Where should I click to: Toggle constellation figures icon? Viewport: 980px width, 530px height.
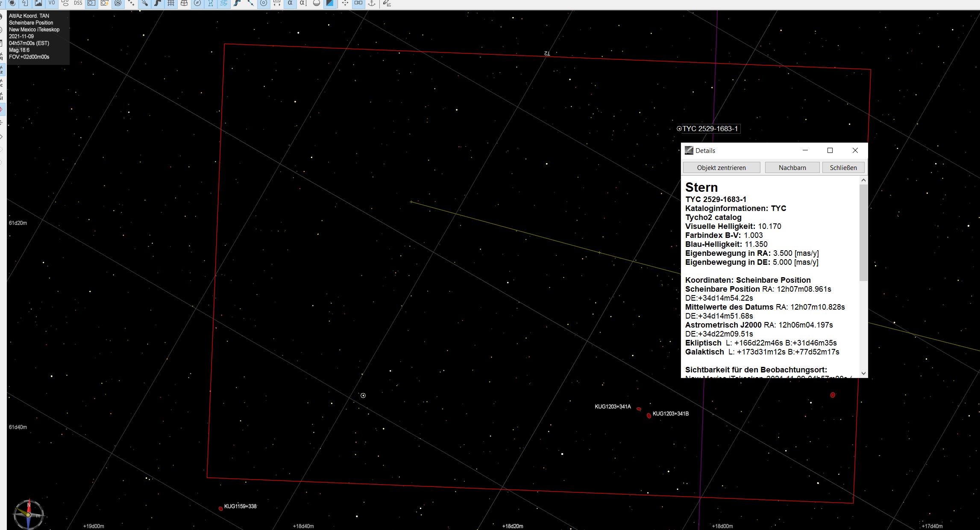pyautogui.click(x=211, y=3)
